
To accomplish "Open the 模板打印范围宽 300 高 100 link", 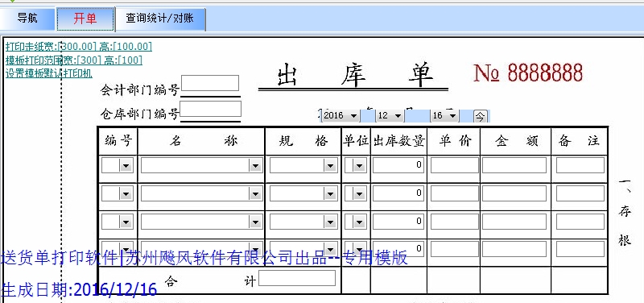I will pos(74,60).
